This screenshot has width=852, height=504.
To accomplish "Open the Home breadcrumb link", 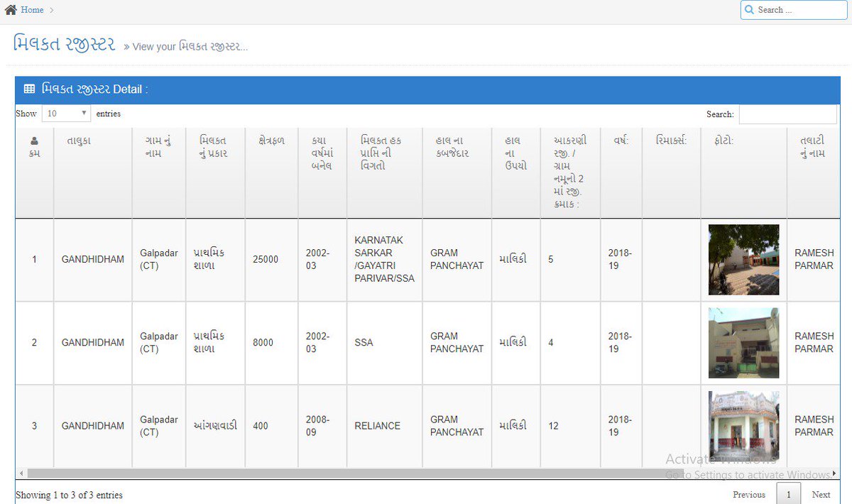I will (32, 10).
